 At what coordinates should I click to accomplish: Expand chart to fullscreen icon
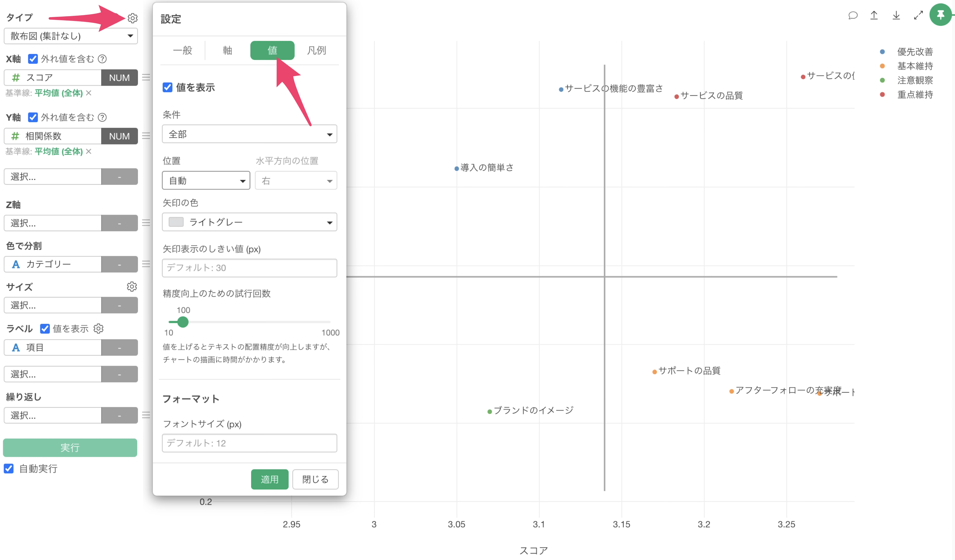(918, 16)
